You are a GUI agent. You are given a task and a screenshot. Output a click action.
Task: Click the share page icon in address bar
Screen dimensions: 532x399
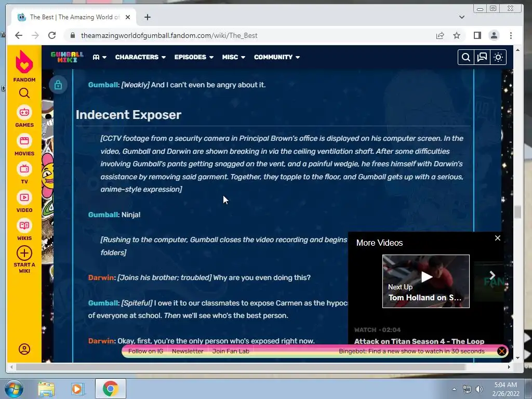(x=440, y=35)
